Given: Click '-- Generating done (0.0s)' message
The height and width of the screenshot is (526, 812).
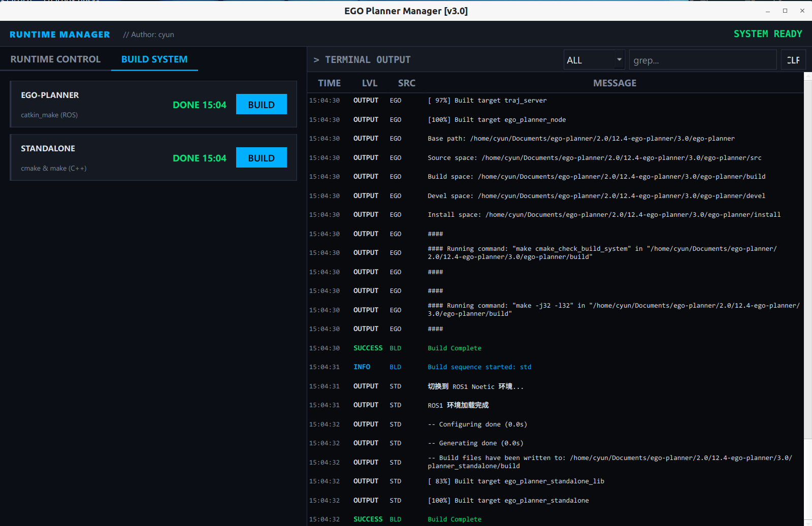Looking at the screenshot, I should 475,443.
